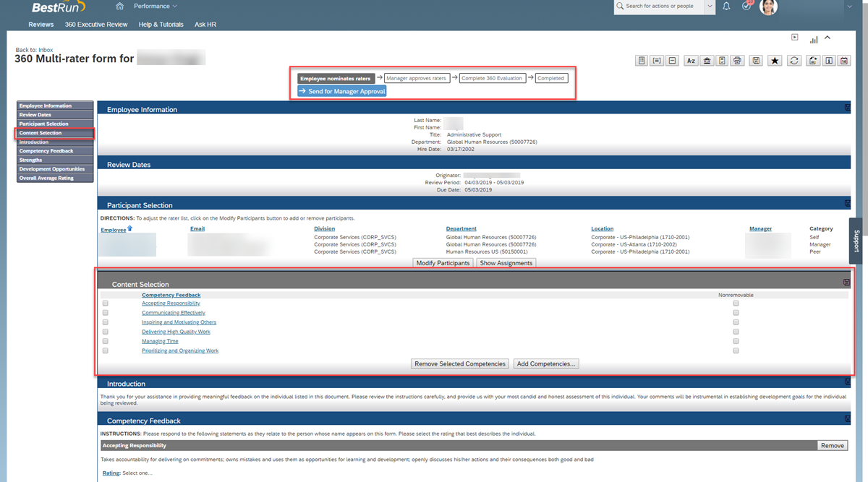Click the document with sparkle toolbar icon
Screen dimensions: 868x482
click(x=813, y=61)
